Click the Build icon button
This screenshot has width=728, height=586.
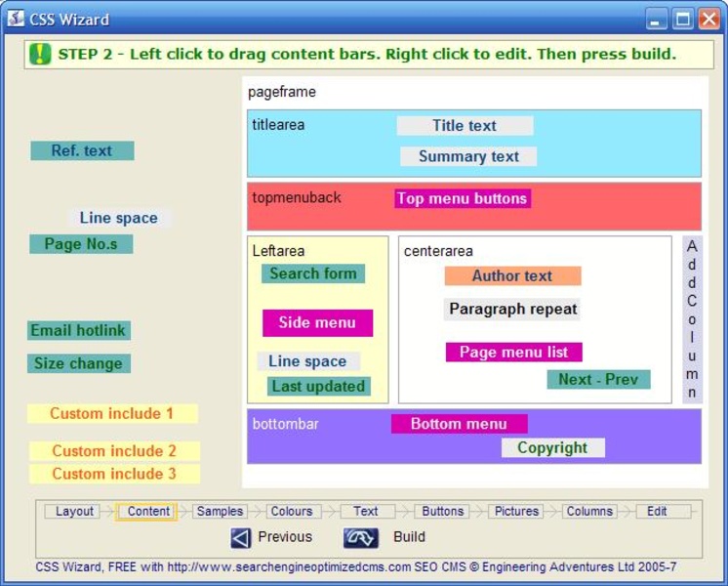[x=361, y=538]
